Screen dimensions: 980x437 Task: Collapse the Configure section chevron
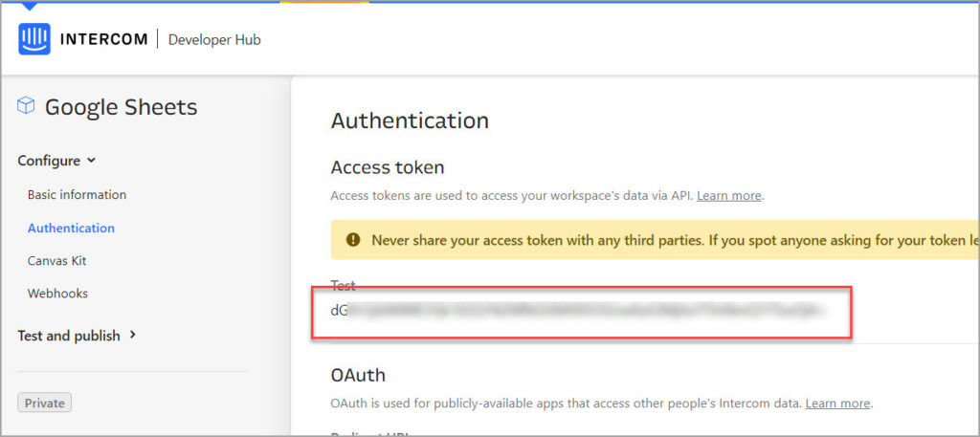click(x=92, y=161)
